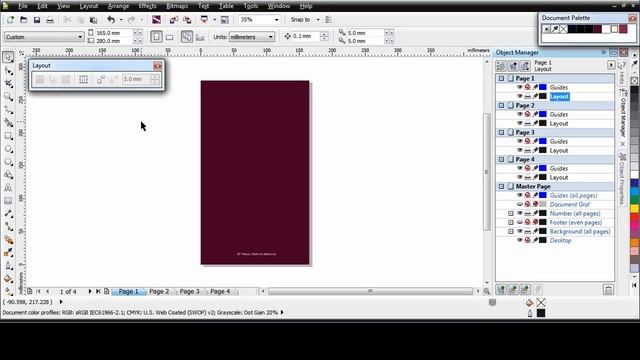This screenshot has height=360, width=640.
Task: Pick the maroon swatch in the Document Palette
Action: [x=597, y=29]
